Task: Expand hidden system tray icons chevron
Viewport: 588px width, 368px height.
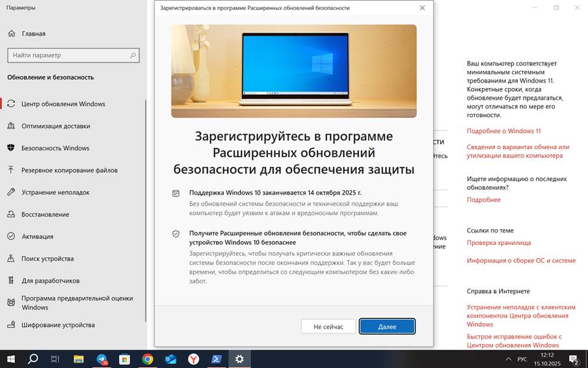Action: (x=508, y=359)
